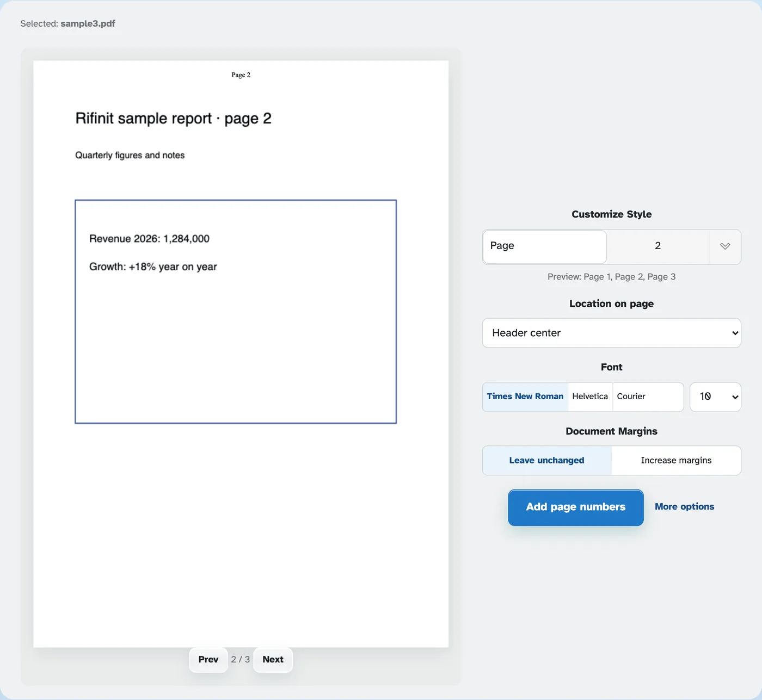Viewport: 762px width, 700px height.
Task: Click 'Growth: +18% year on year' text
Action: 153,267
